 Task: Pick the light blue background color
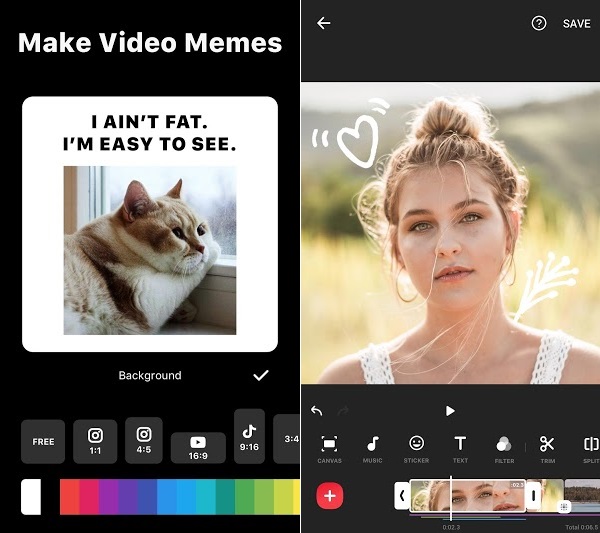(x=186, y=497)
